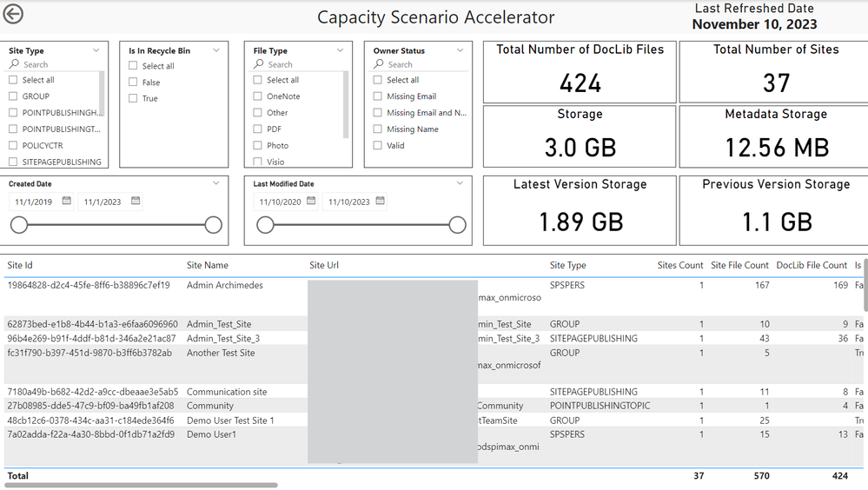Click POINTPUBLISHINGTOPIC site type cell

pyautogui.click(x=600, y=406)
